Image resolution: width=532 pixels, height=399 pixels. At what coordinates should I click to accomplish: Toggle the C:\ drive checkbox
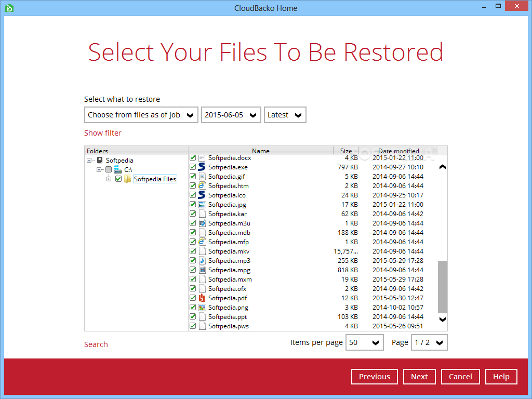point(109,169)
